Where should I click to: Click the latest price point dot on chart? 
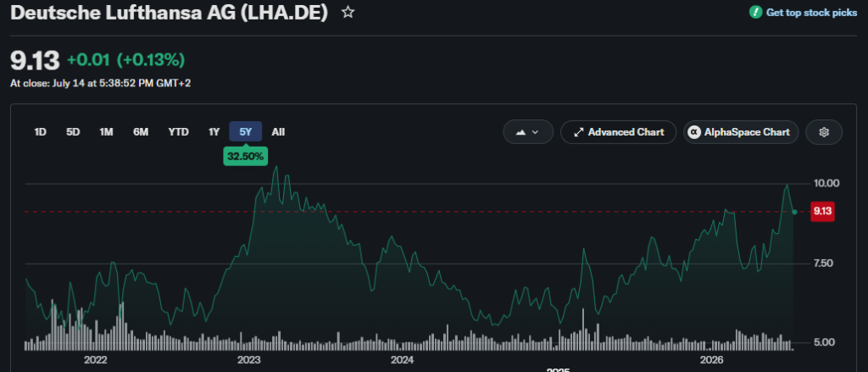point(795,212)
